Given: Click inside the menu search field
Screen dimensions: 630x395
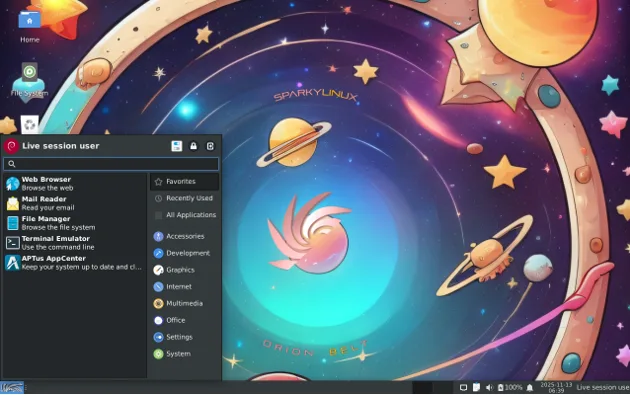Looking at the screenshot, I should click(x=111, y=164).
